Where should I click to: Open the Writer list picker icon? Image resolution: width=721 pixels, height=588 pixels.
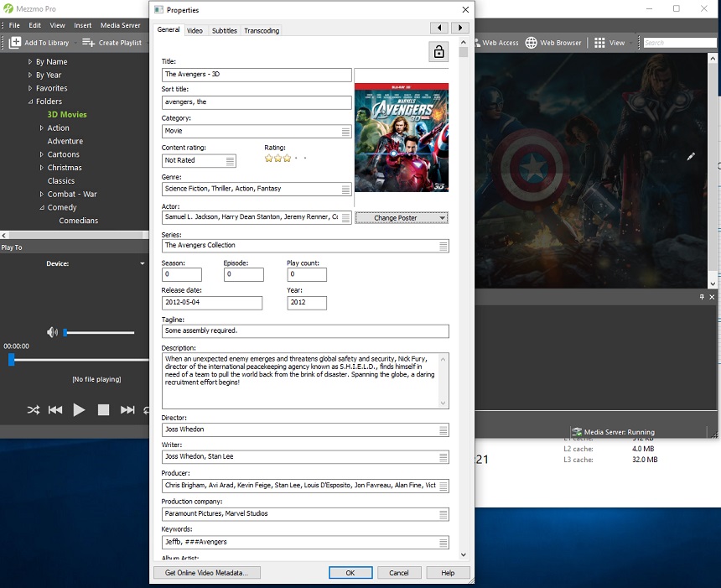pyautogui.click(x=443, y=457)
